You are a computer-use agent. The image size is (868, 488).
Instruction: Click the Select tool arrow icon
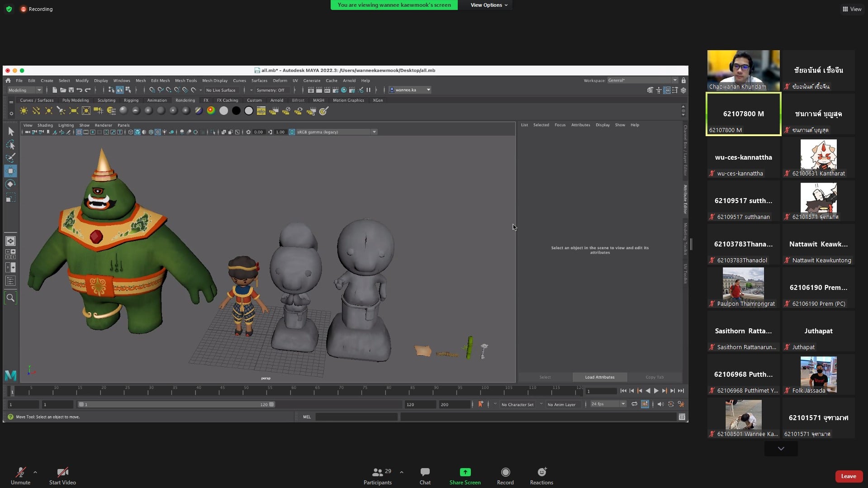click(11, 132)
